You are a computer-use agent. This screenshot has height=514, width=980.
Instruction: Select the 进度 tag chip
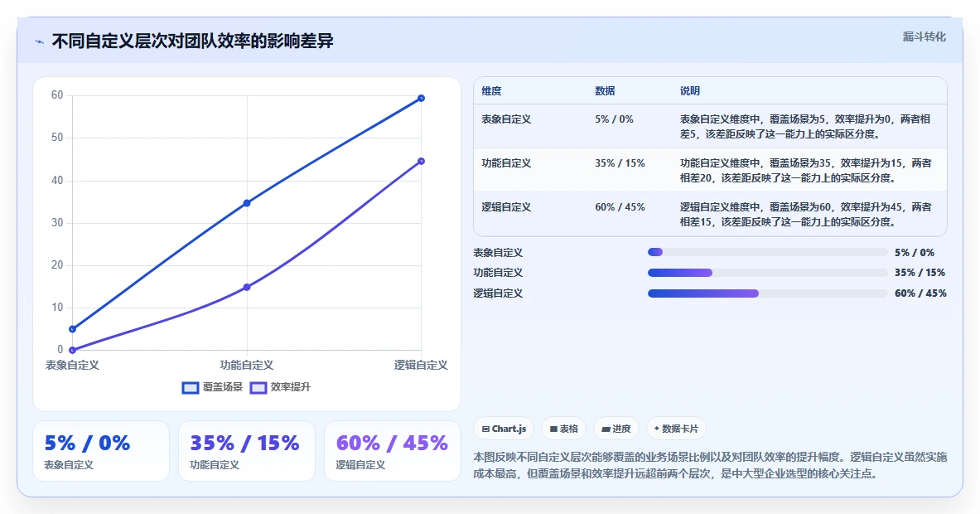[616, 429]
